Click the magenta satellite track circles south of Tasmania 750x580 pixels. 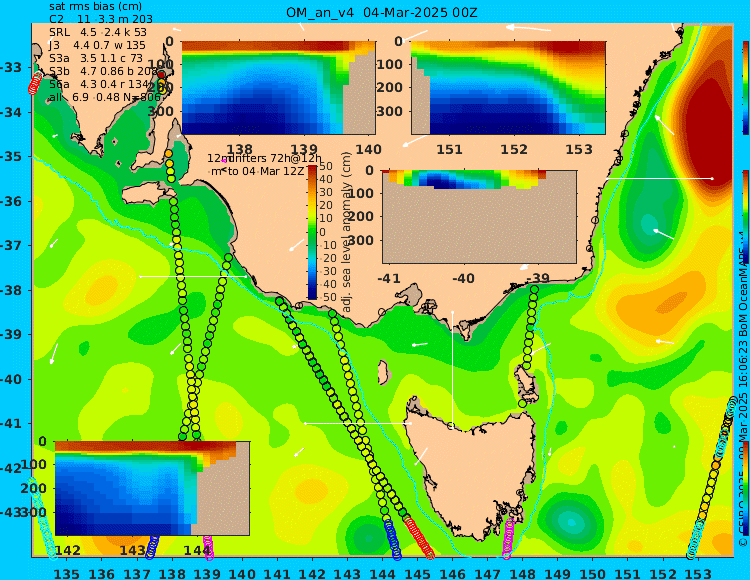pos(508,538)
